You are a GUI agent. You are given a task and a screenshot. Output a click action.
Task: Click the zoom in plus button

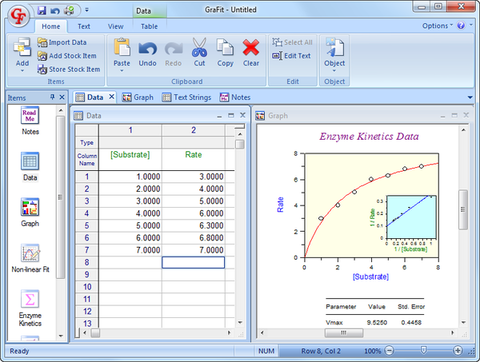tap(458, 350)
